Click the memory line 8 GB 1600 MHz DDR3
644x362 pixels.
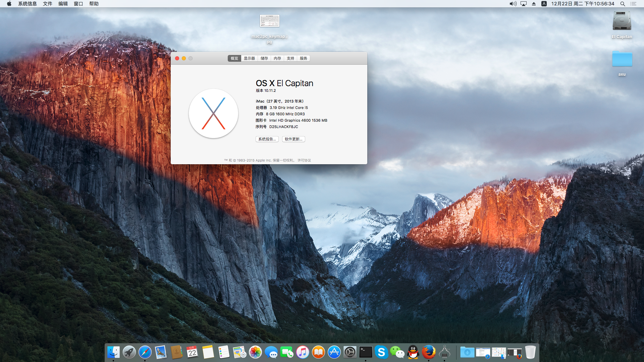285,114
